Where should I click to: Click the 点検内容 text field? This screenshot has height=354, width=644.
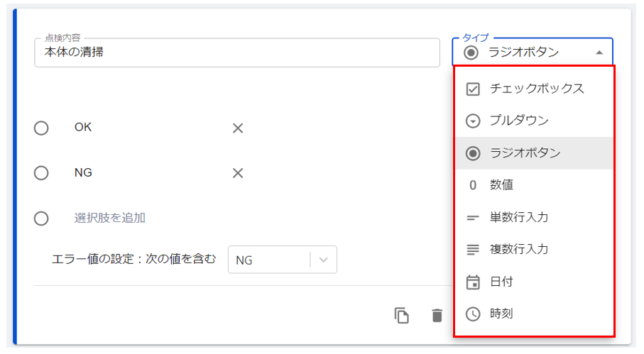click(x=237, y=52)
